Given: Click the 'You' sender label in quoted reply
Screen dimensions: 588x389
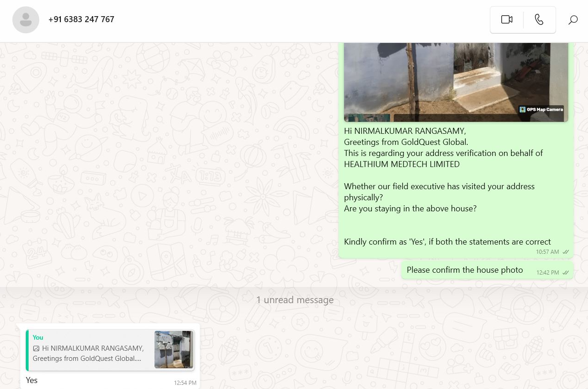Looking at the screenshot, I should (x=38, y=337).
